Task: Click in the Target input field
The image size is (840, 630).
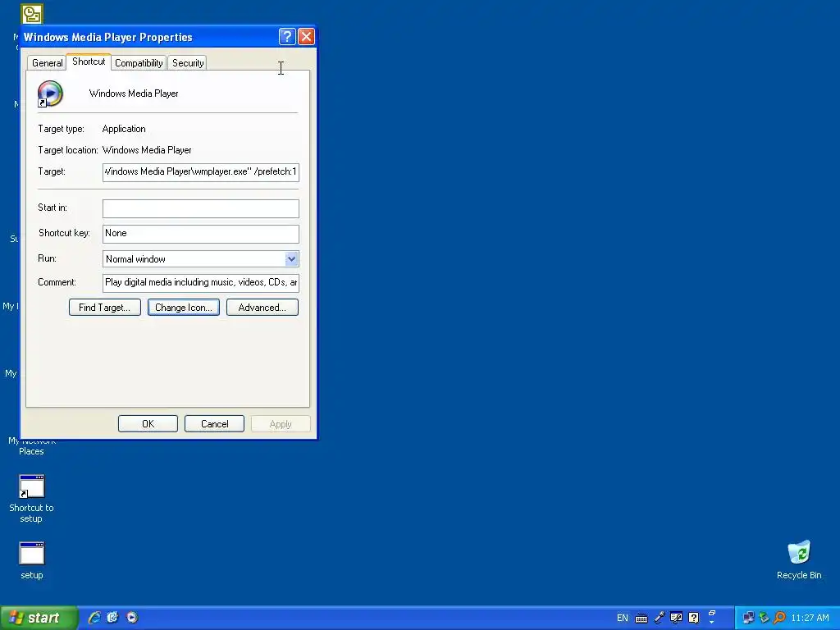Action: click(x=201, y=172)
